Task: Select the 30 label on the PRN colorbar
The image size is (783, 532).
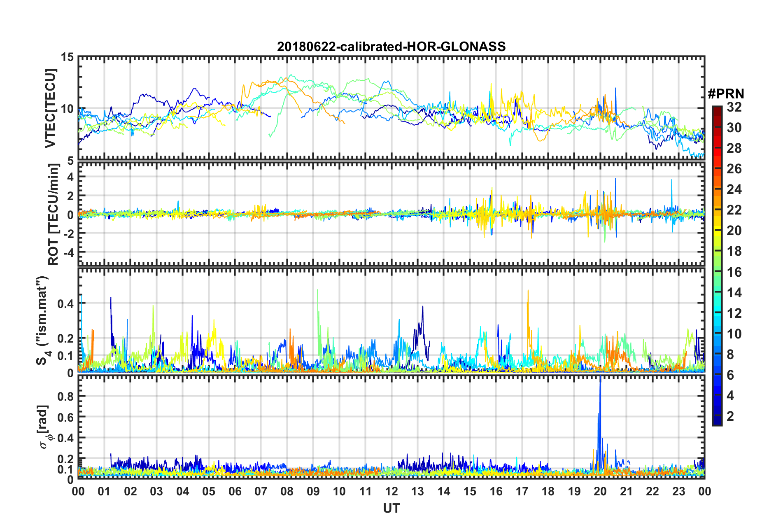Action: 734,128
